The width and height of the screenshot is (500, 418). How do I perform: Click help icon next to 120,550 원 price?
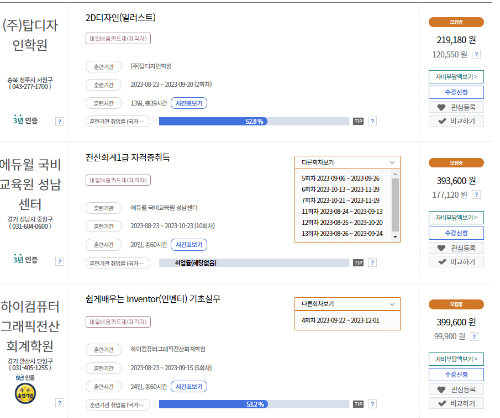tap(477, 54)
